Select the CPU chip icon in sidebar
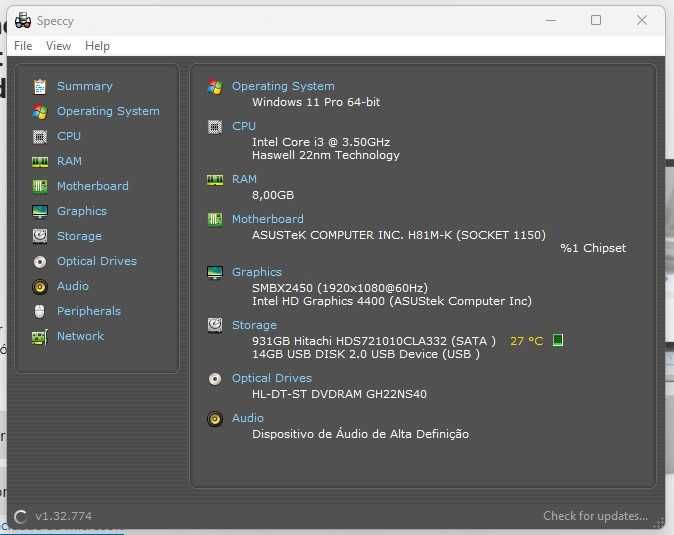 pyautogui.click(x=40, y=136)
